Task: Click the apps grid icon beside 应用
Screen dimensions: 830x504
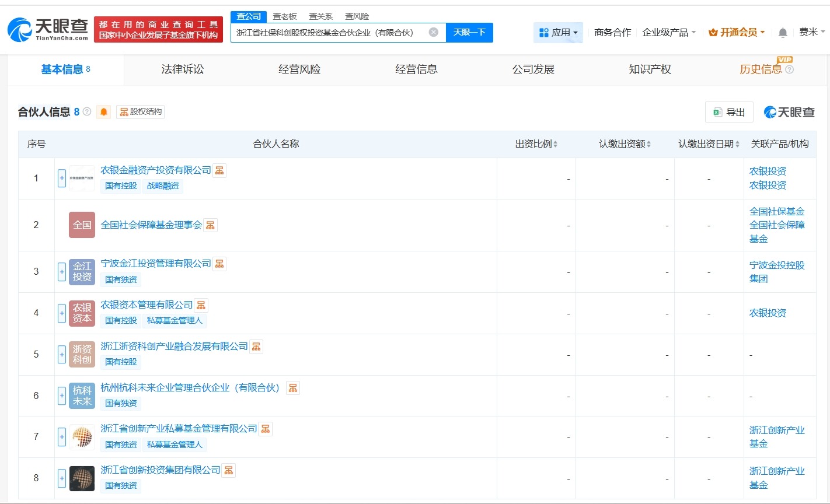Action: tap(544, 33)
